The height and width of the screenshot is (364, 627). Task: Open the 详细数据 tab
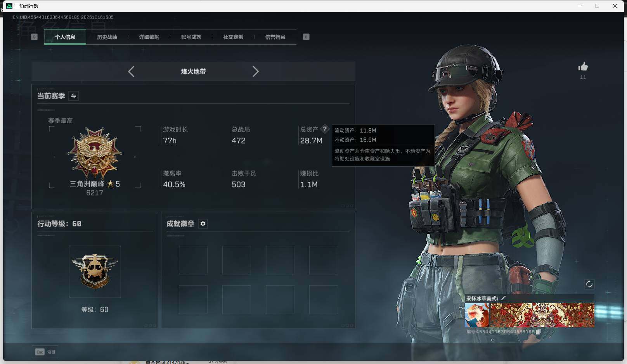[x=149, y=37]
